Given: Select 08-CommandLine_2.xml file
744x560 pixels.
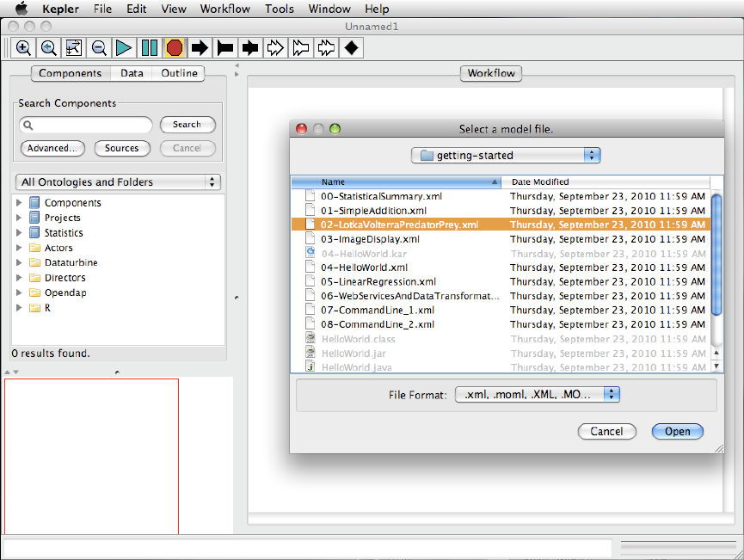Looking at the screenshot, I should 501,324.
